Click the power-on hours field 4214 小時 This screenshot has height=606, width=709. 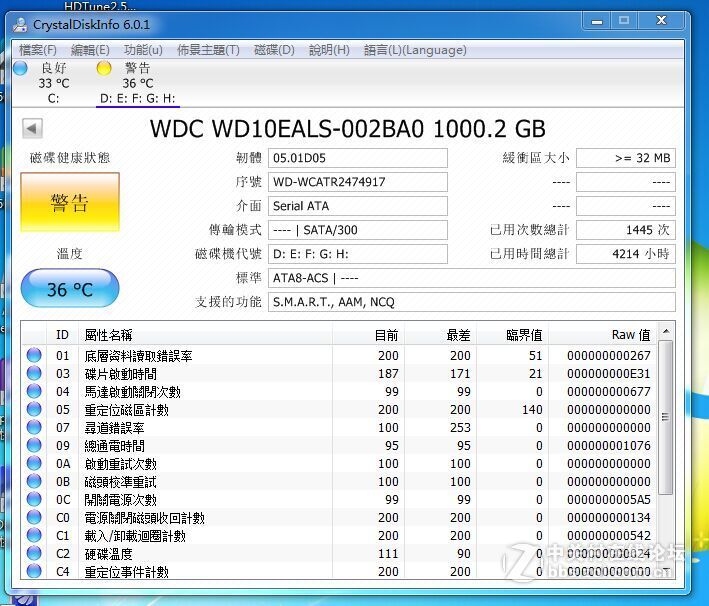pyautogui.click(x=626, y=254)
